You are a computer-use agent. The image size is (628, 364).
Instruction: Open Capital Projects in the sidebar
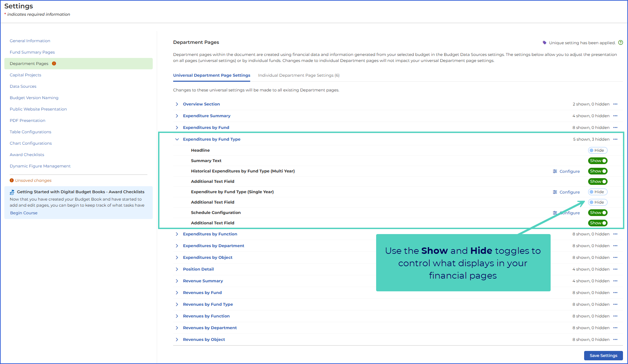(x=25, y=75)
